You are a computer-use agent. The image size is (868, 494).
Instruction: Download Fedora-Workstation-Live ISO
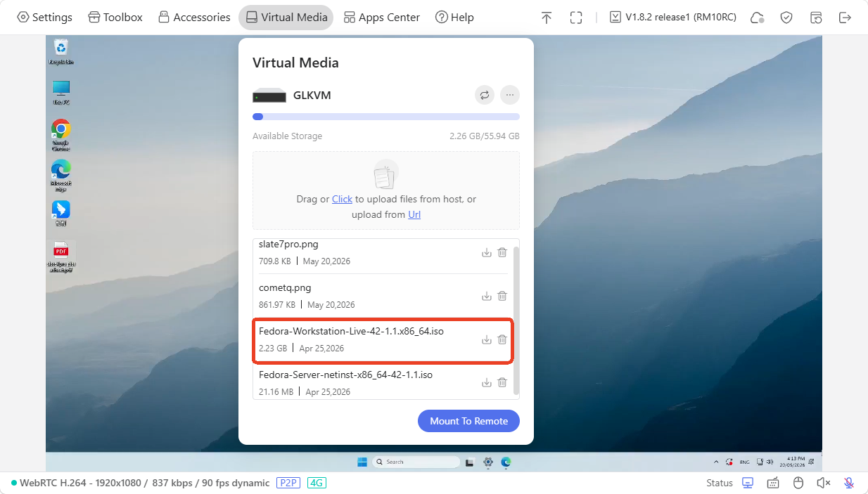pos(486,340)
